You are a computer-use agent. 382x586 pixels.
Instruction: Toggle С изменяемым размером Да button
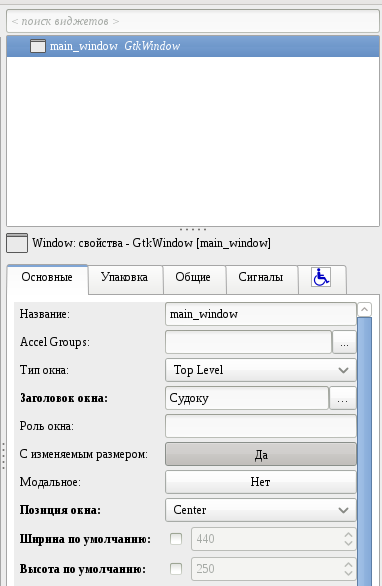[x=261, y=454]
